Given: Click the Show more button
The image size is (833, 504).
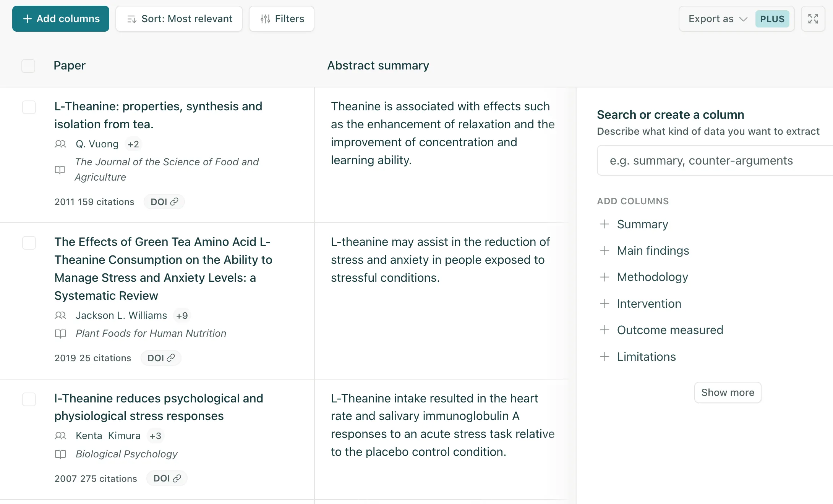Looking at the screenshot, I should [728, 392].
